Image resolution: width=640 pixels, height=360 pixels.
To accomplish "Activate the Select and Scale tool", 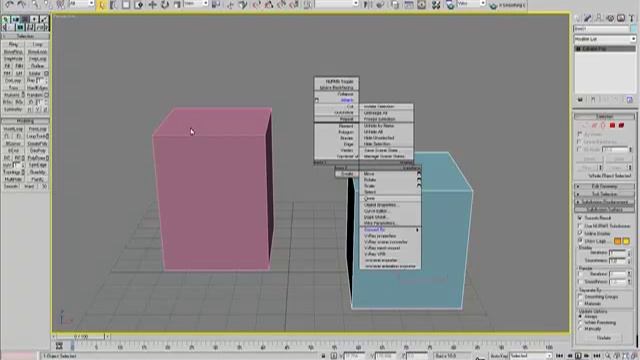I will [x=177, y=5].
